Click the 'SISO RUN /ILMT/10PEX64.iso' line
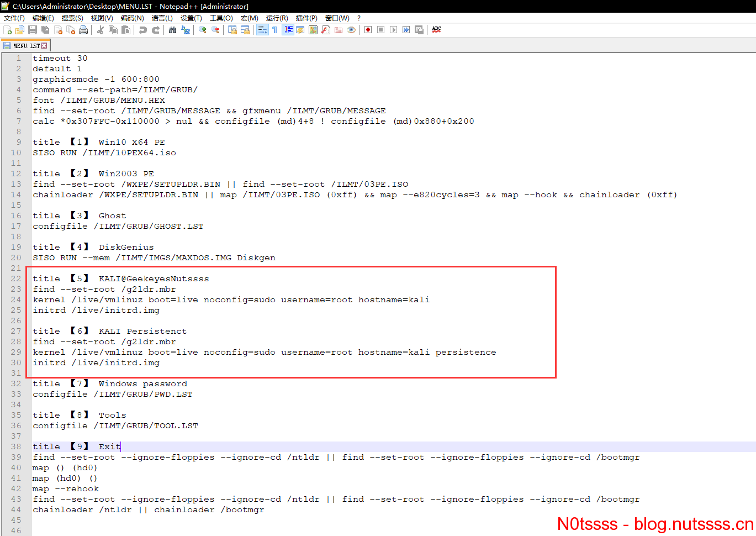This screenshot has height=536, width=756. click(x=104, y=153)
